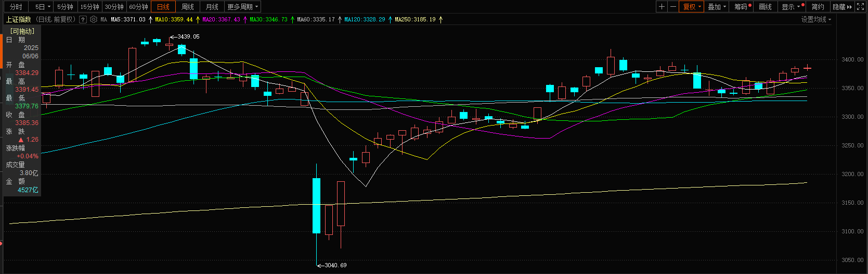Viewport: 868px width, 274px height.
Task: Click the question mark help icon
Action: 83,19
